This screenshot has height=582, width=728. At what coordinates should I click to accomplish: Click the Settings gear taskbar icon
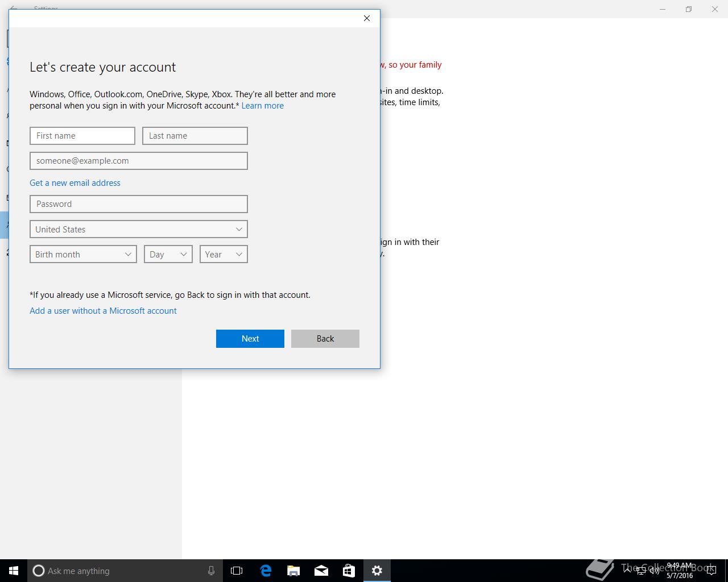[x=377, y=571]
